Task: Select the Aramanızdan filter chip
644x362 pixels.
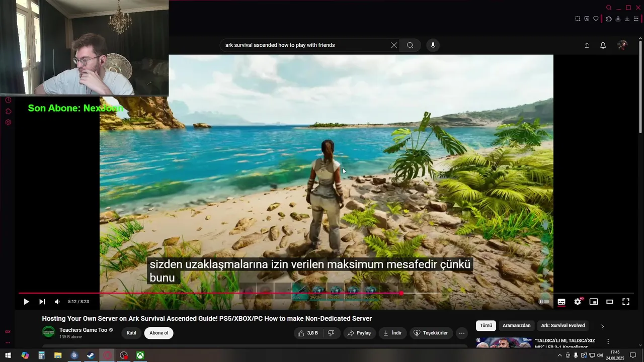Action: (516, 326)
